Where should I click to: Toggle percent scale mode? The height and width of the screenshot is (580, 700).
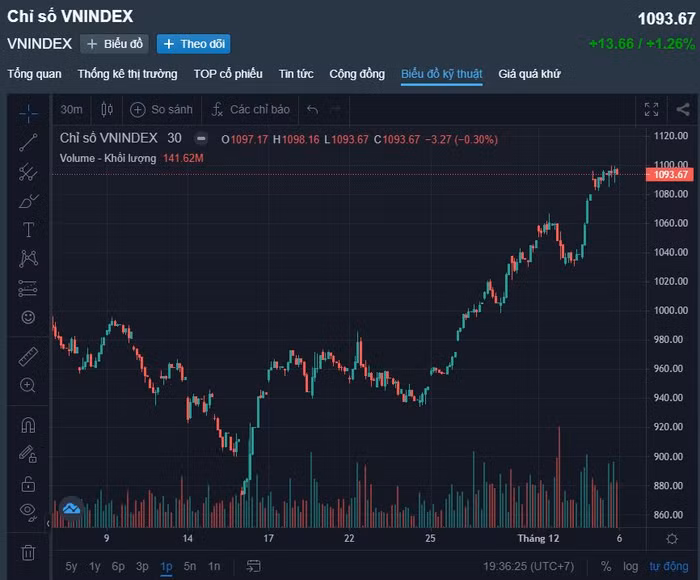(606, 566)
